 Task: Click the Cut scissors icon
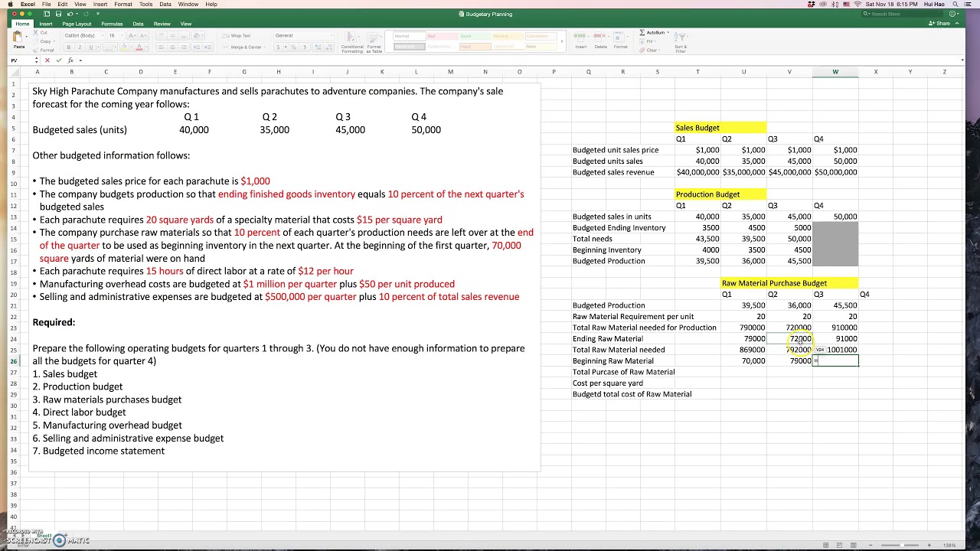click(x=37, y=33)
